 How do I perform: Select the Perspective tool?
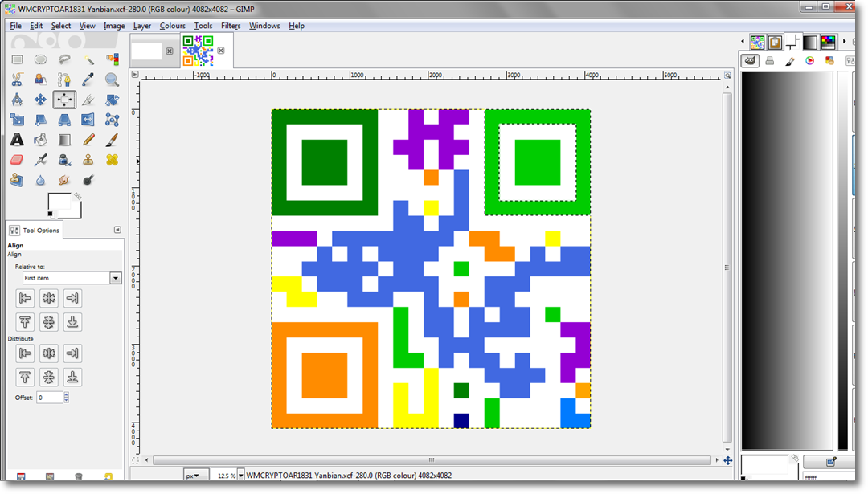[x=64, y=120]
